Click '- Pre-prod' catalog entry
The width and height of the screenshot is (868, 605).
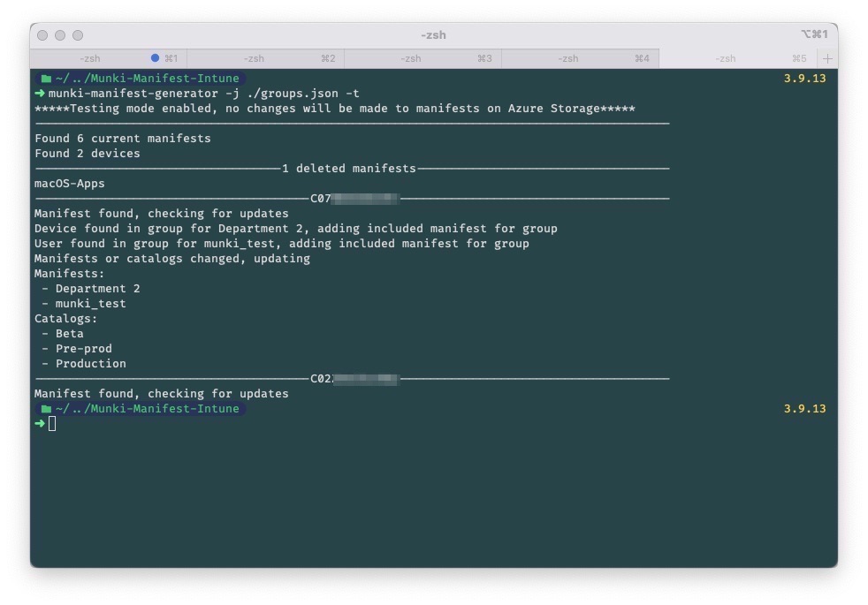(x=77, y=349)
